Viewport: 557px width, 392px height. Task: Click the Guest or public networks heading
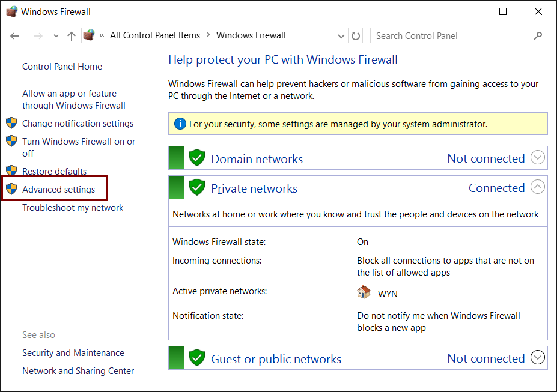click(x=276, y=359)
